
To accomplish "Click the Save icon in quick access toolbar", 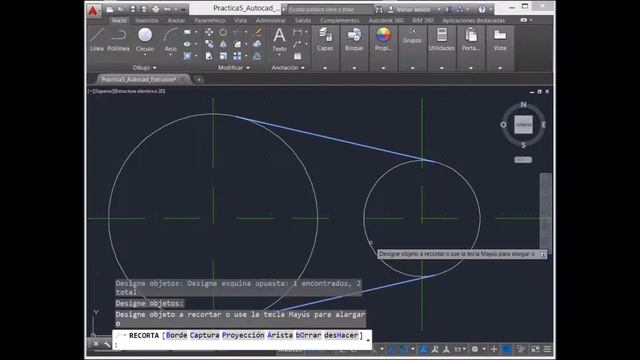I will [133, 9].
